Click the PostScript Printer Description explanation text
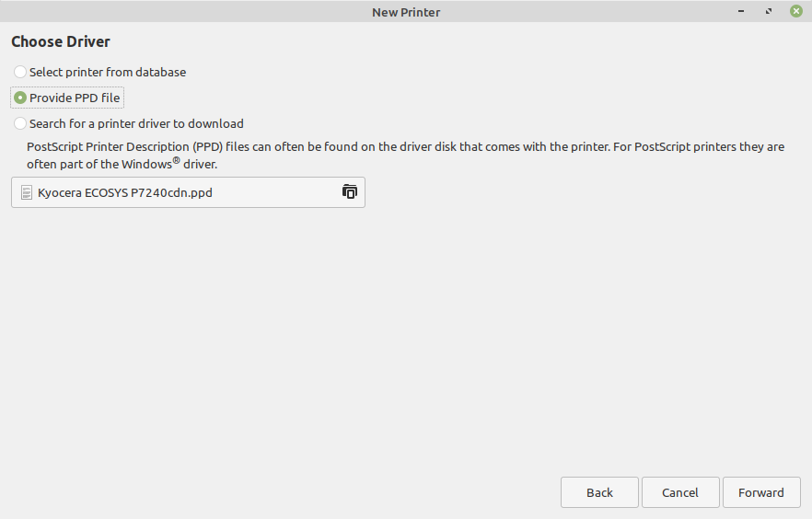This screenshot has height=519, width=812. [405, 156]
